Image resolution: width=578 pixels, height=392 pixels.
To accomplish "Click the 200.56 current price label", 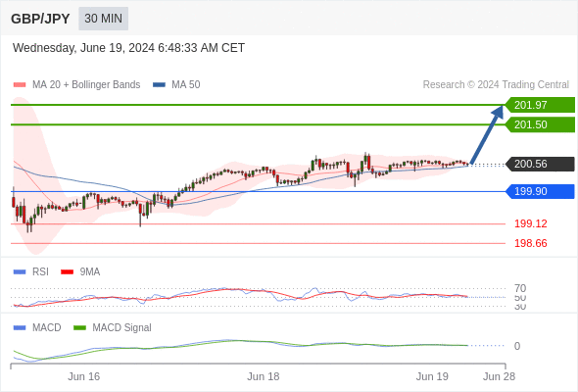I will [x=540, y=164].
